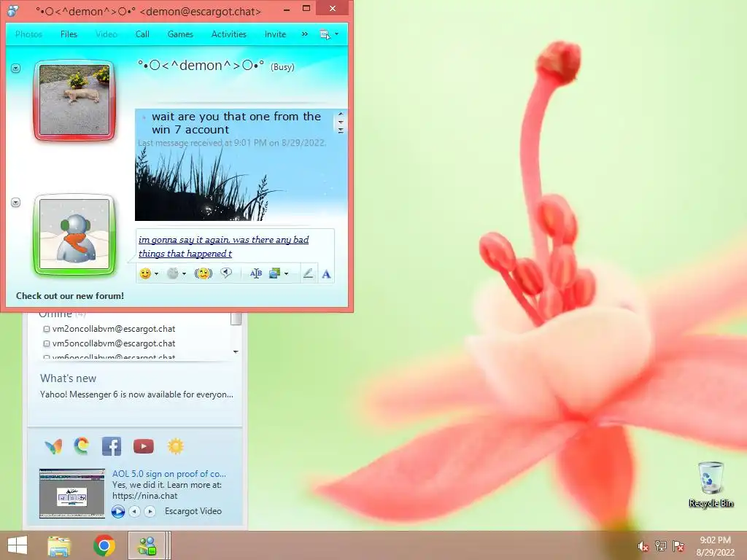This screenshot has width=747, height=560.
Task: Open the Recycle Bin desktop icon
Action: point(711,484)
